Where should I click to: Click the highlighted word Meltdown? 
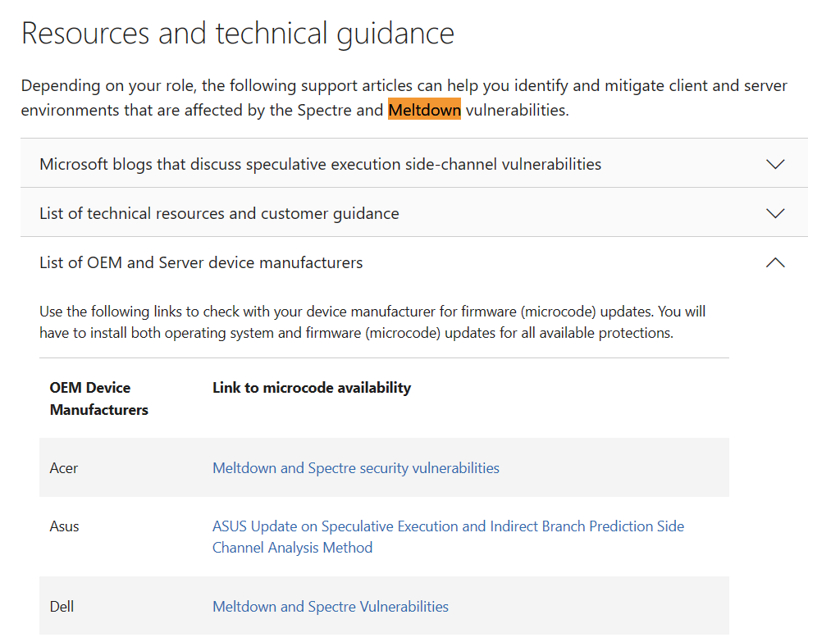click(424, 110)
